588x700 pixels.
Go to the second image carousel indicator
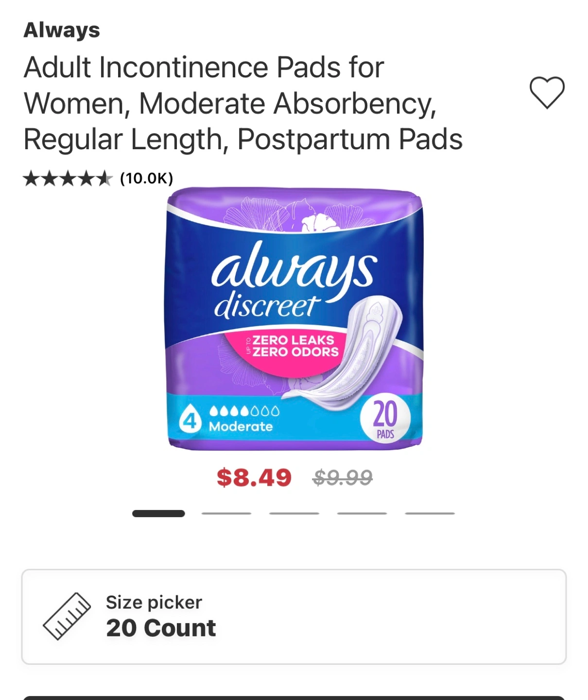click(226, 513)
